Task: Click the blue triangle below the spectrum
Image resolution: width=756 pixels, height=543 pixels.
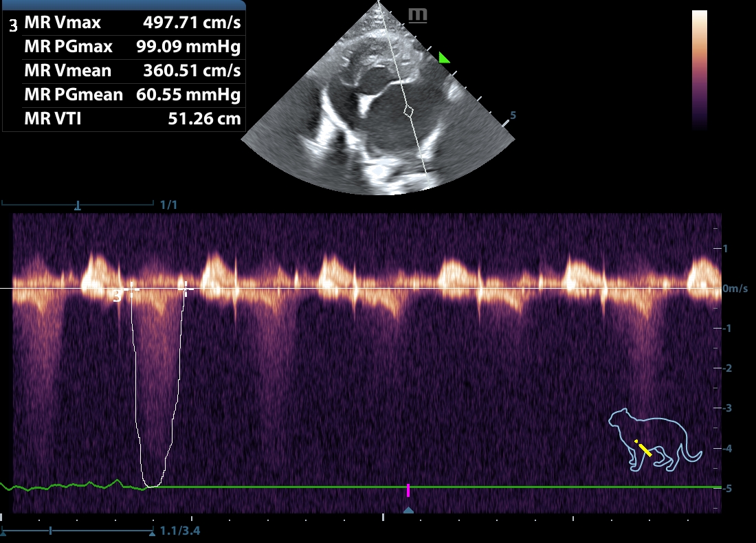Action: coord(408,510)
